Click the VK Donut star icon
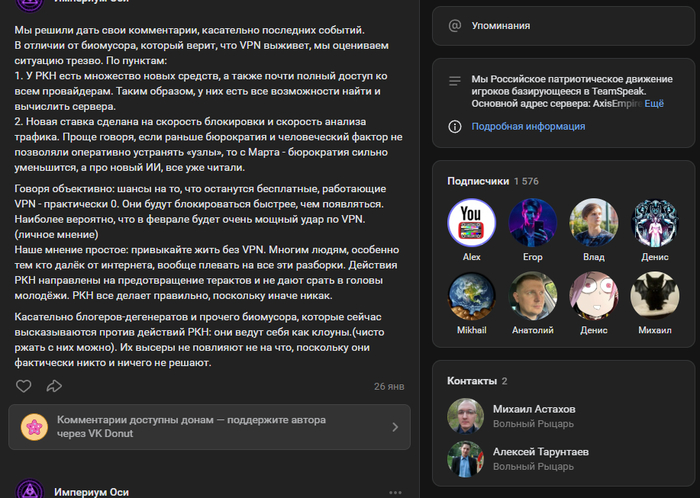The image size is (700, 498). [34, 427]
